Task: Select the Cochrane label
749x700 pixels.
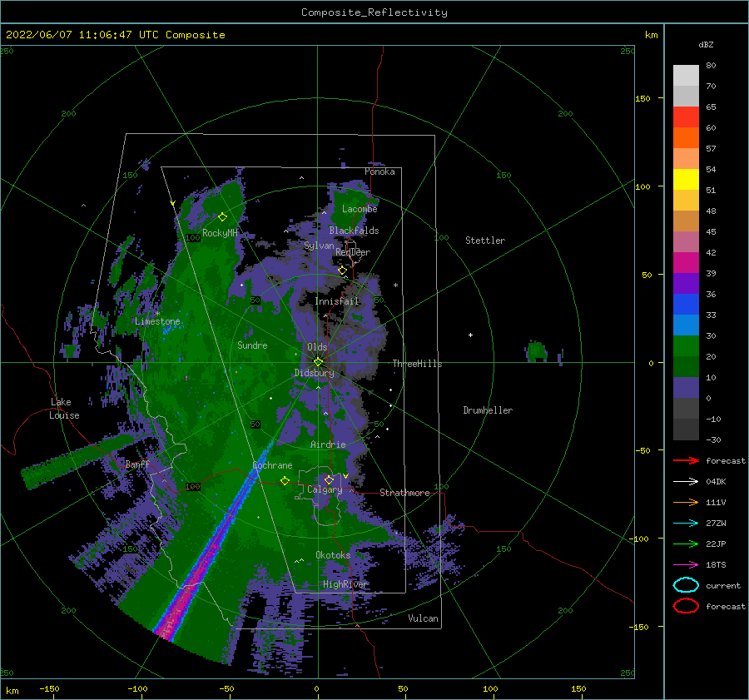Action: click(x=272, y=465)
